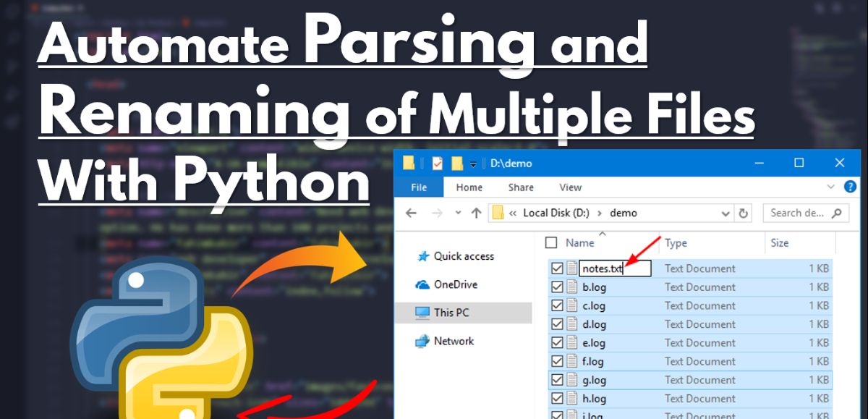This screenshot has height=419, width=868.
Task: Open the recent locations dropdown
Action: coord(458,213)
